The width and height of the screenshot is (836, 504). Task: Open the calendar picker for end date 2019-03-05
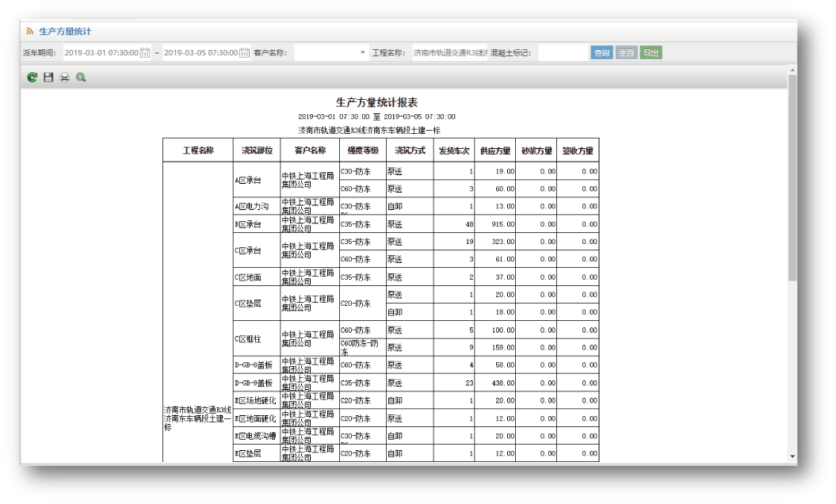click(x=242, y=51)
